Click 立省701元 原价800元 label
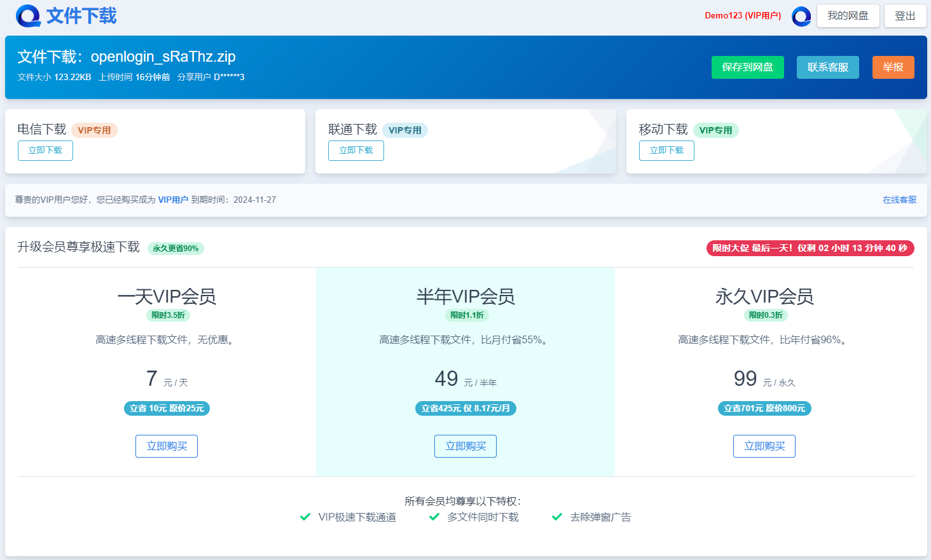This screenshot has height=560, width=931. coord(764,408)
